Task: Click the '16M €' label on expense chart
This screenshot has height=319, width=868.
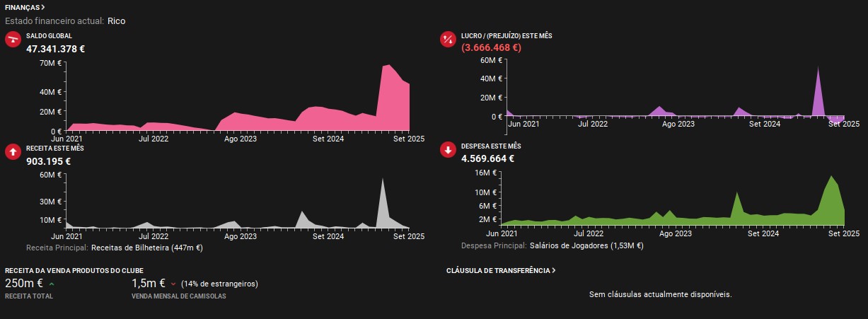Action: pos(486,173)
